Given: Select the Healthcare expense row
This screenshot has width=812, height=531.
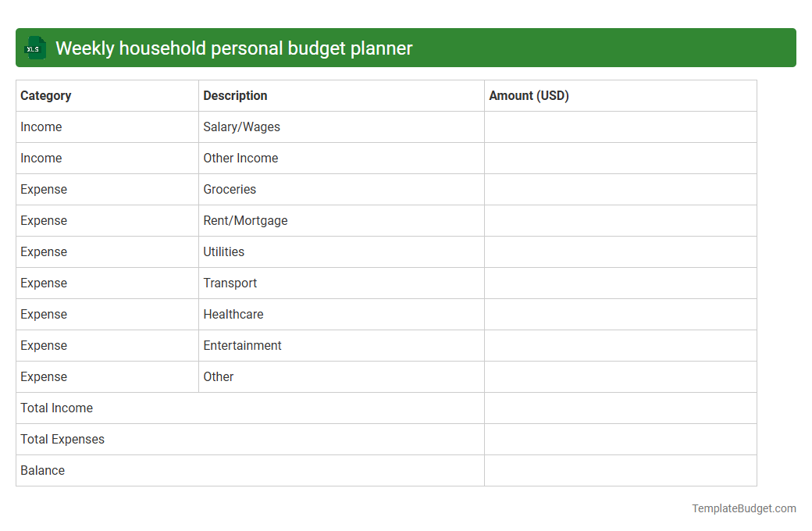Looking at the screenshot, I should tap(233, 314).
